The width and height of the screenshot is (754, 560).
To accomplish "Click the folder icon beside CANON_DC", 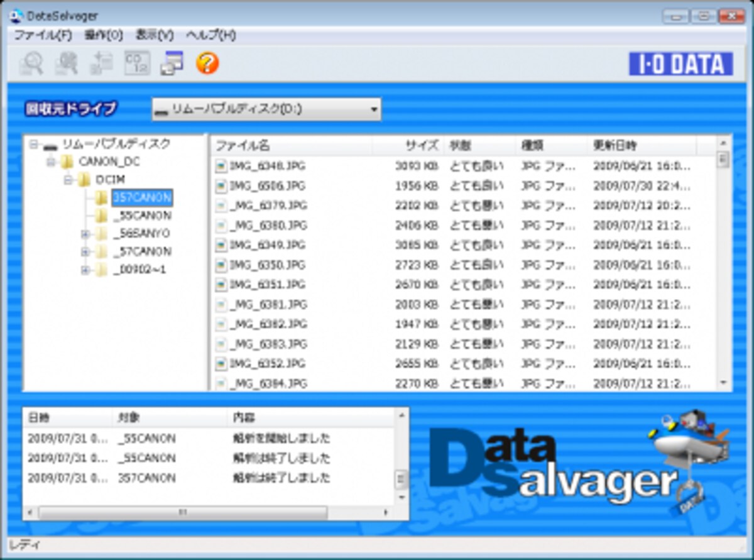I will (68, 162).
